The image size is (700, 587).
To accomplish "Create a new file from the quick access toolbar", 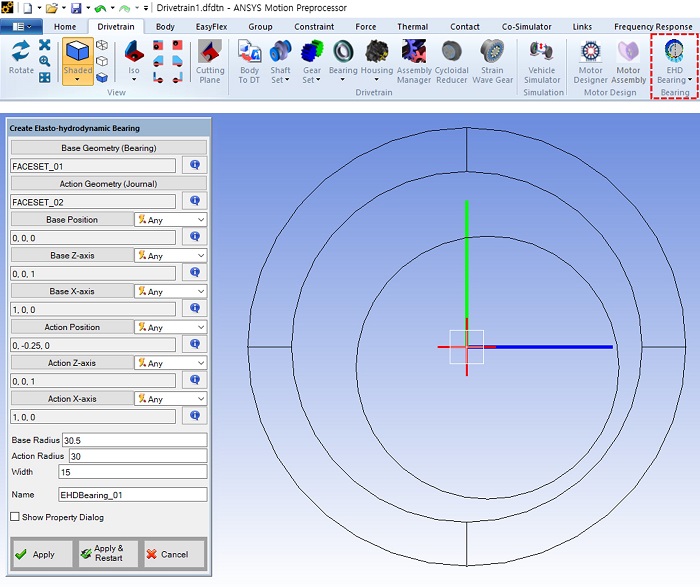I will (27, 8).
